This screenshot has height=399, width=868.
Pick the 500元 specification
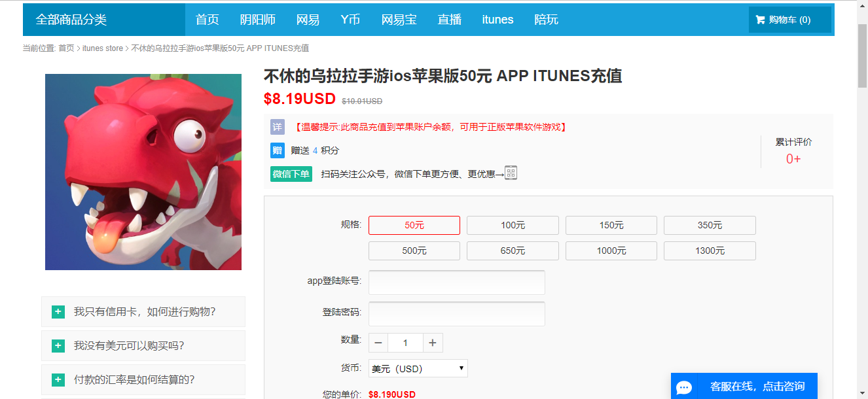(x=414, y=251)
